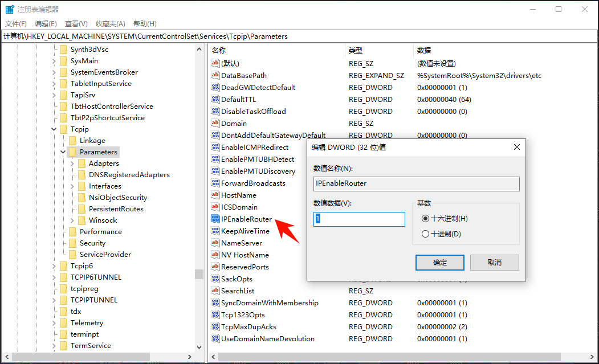
Task: Click the SackOpts DWORD icon
Action: coord(215,279)
